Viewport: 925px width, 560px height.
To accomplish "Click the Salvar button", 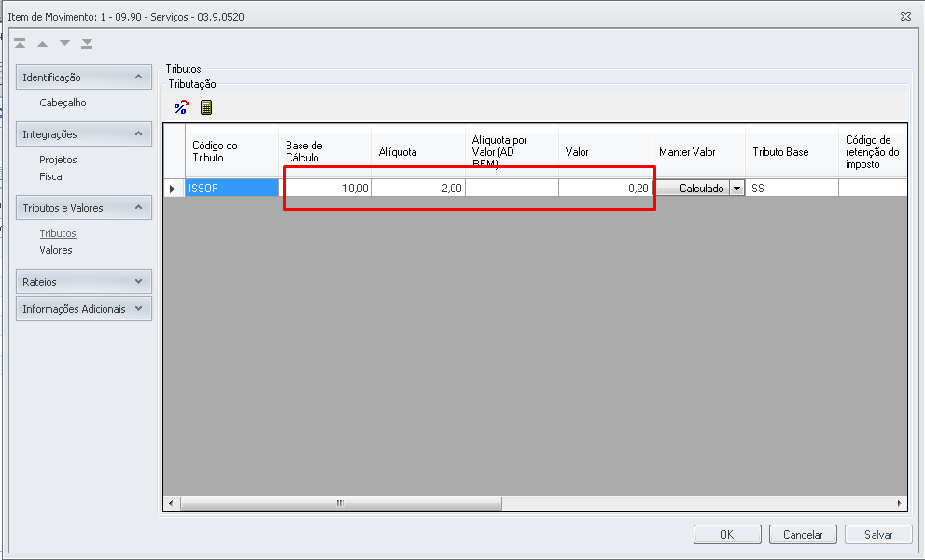I will click(878, 535).
